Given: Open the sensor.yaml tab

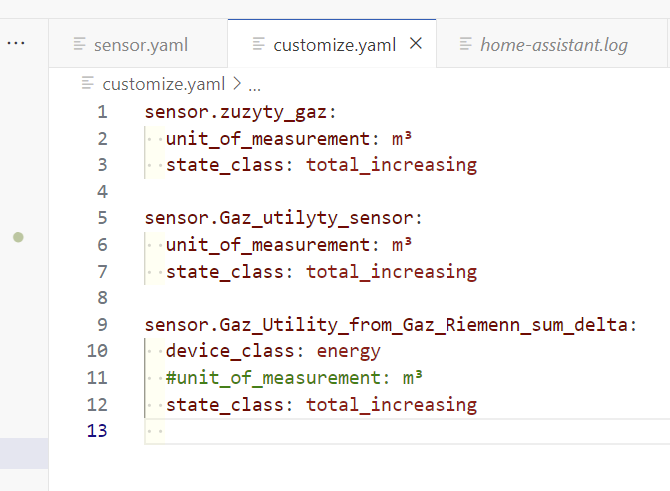Looking at the screenshot, I should coord(138,44).
